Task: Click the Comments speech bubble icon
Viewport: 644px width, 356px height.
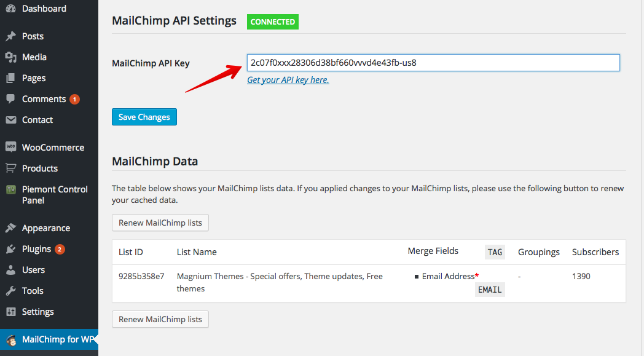Action: pos(10,99)
